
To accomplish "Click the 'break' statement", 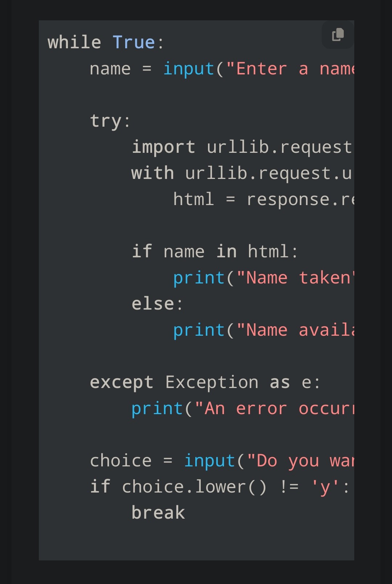I will pyautogui.click(x=158, y=513).
